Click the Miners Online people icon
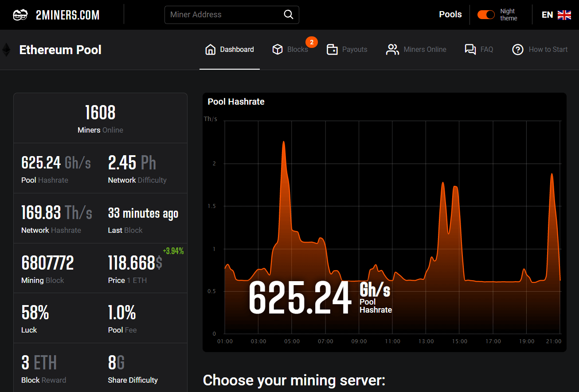 tap(392, 49)
